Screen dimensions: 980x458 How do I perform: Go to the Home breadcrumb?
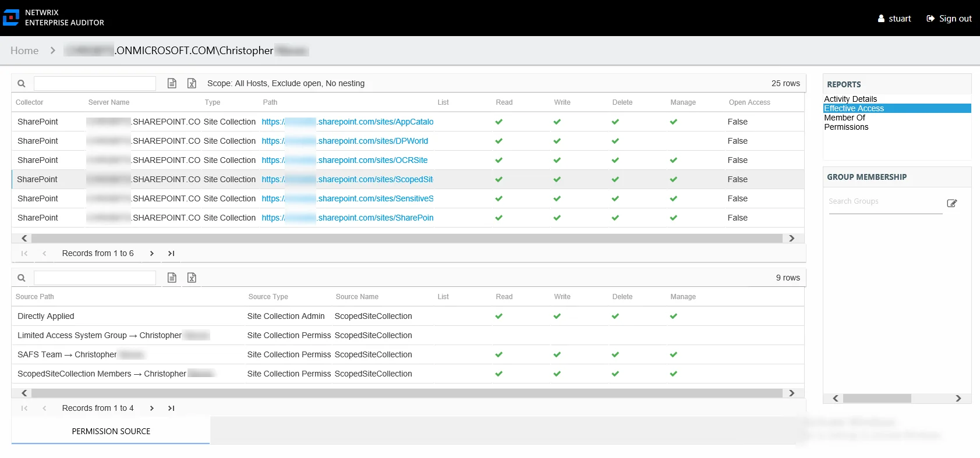click(x=24, y=51)
